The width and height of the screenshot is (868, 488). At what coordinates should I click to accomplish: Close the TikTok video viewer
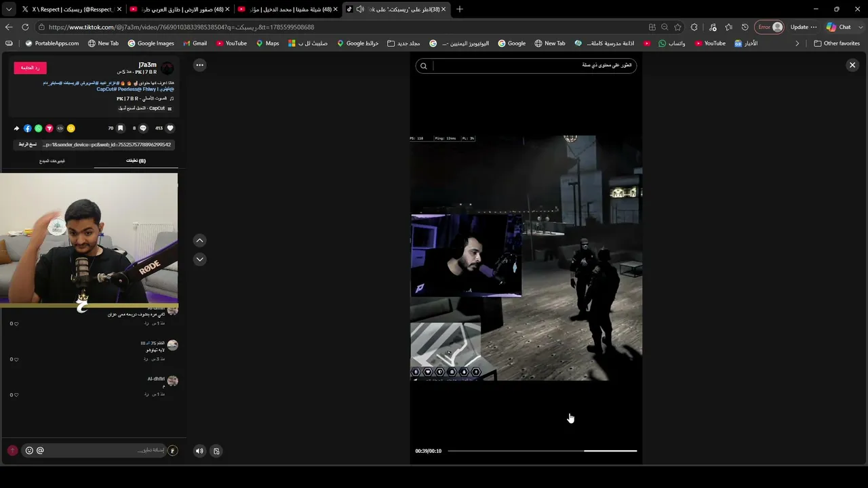[x=852, y=65]
